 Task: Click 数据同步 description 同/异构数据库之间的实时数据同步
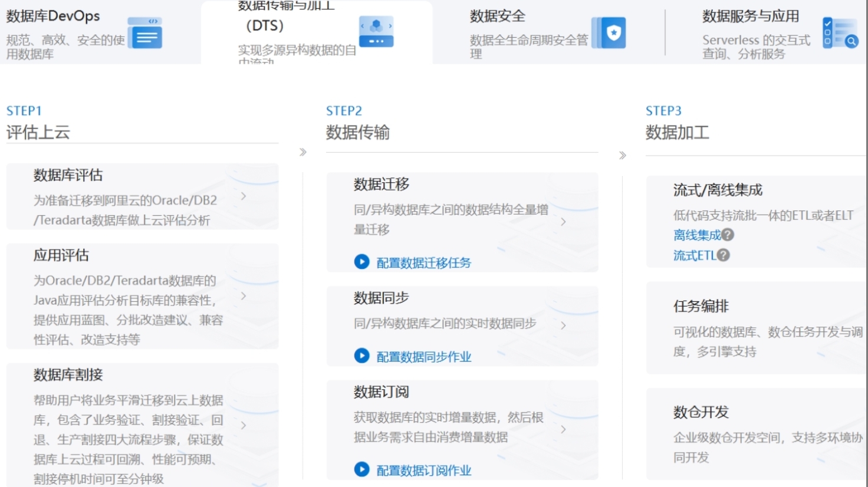(x=445, y=323)
